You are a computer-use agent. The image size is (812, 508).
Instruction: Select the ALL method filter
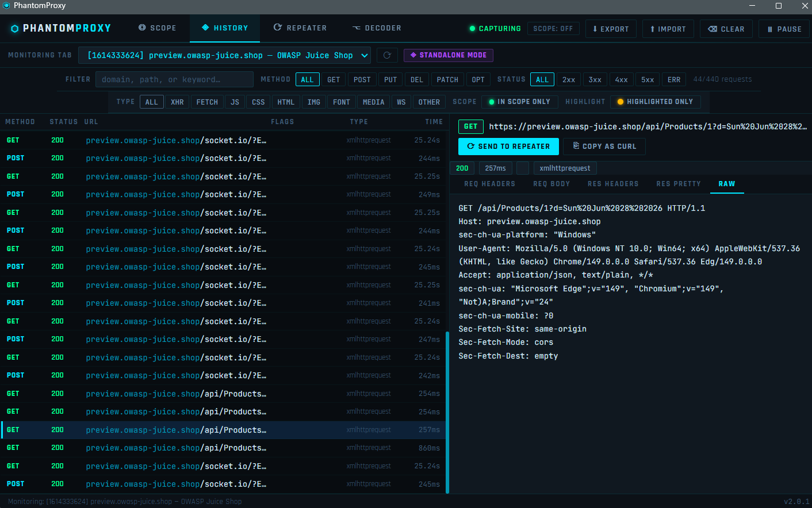pos(308,79)
